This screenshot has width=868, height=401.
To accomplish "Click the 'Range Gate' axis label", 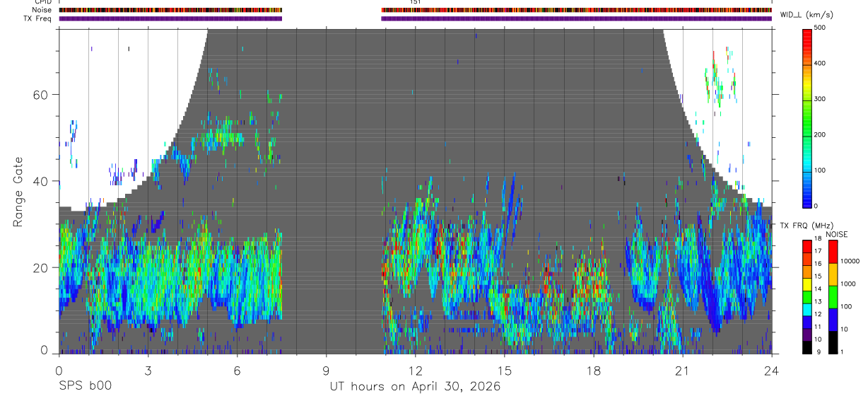I will coord(18,192).
